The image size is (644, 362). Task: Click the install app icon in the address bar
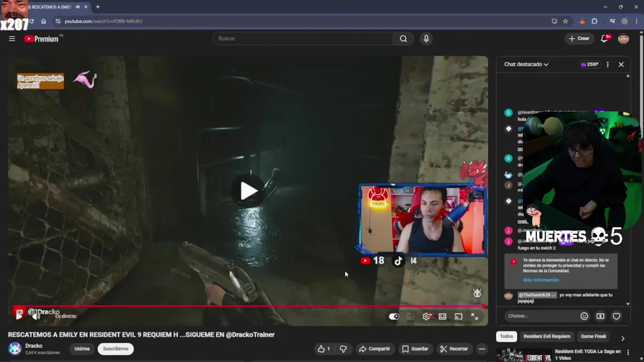coord(554,21)
